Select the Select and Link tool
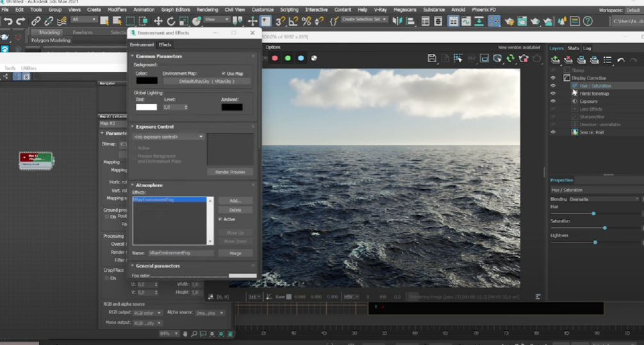Screen dimensions: 644x345 (x=36, y=21)
